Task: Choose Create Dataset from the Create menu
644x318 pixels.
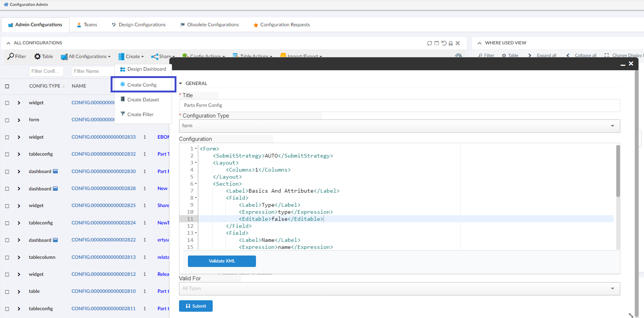Action: [x=143, y=100]
